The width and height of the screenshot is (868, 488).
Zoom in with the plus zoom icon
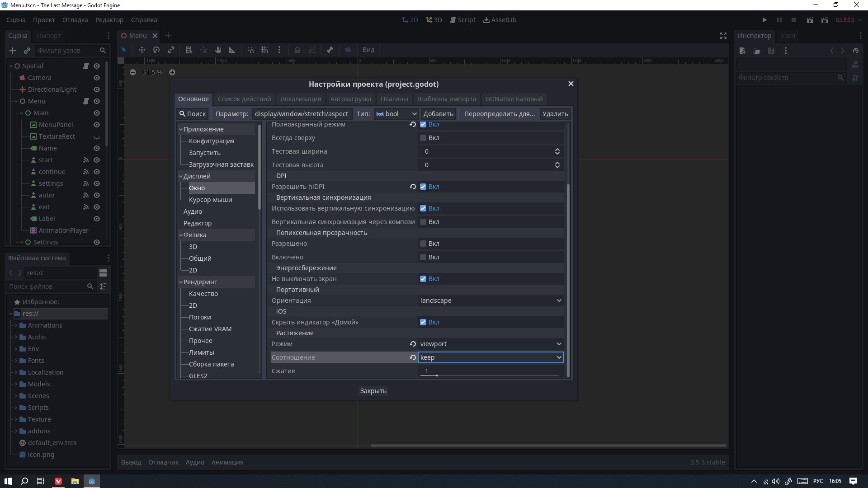point(172,72)
